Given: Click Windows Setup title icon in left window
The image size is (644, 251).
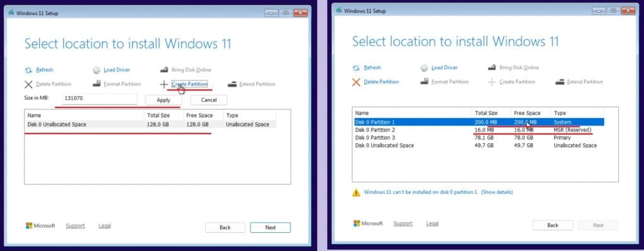Looking at the screenshot, I should (11, 13).
